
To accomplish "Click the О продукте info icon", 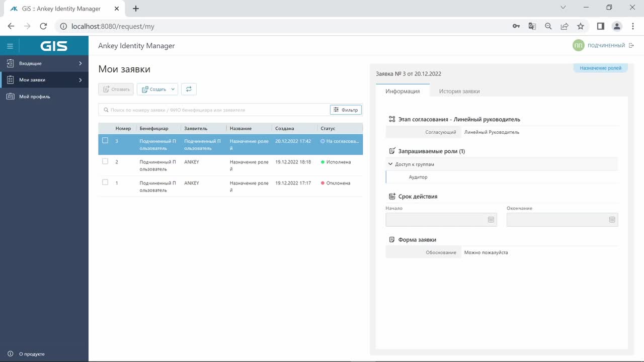I will (x=10, y=354).
